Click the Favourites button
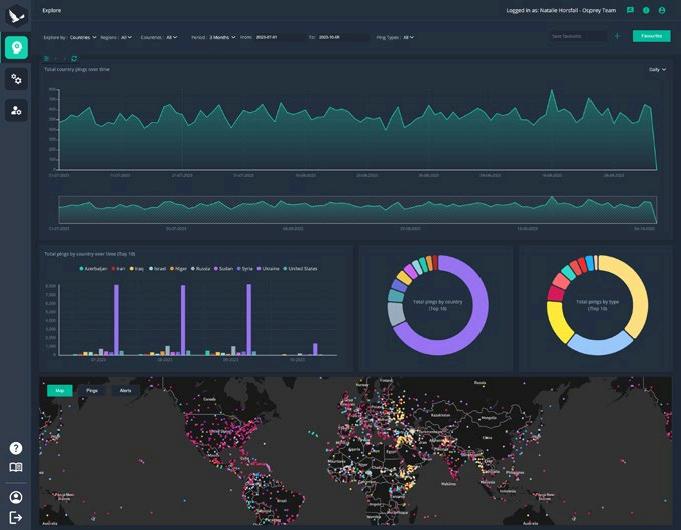681x530 pixels. click(x=651, y=36)
